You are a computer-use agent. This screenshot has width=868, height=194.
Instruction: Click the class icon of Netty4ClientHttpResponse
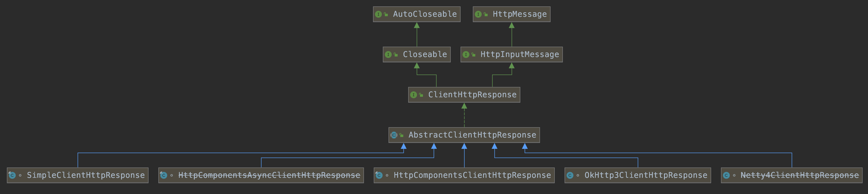pyautogui.click(x=726, y=176)
